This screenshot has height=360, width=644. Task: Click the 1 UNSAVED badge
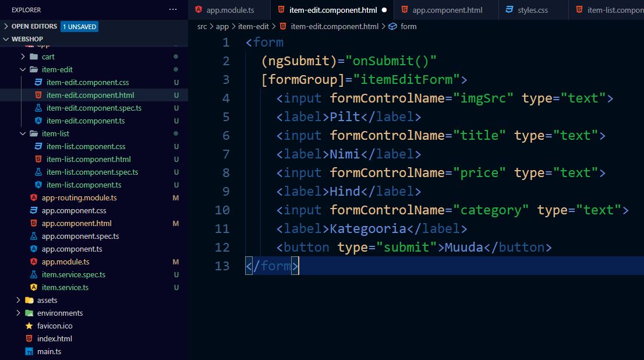pyautogui.click(x=79, y=26)
